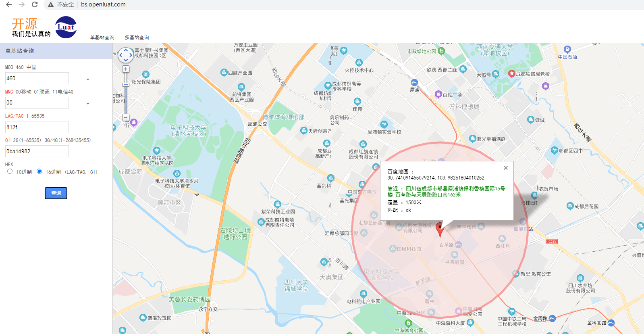
Task: Click the 四威产业园 map marker
Action: click(x=224, y=73)
